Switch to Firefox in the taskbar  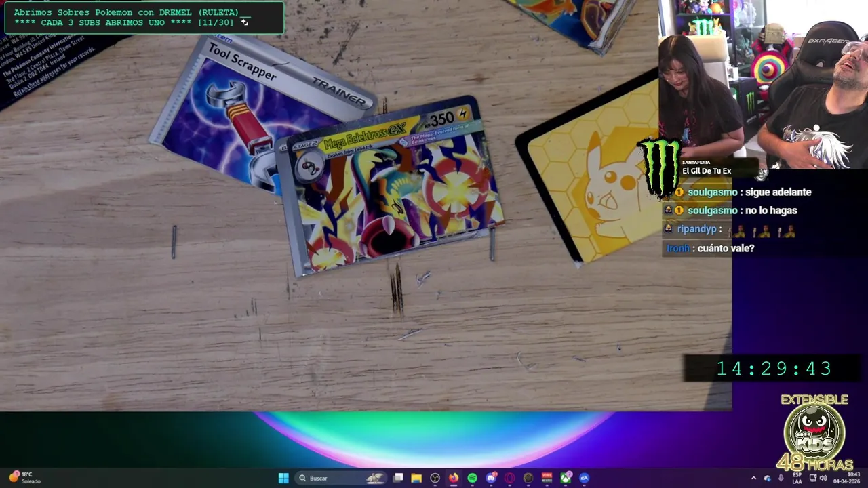coord(454,478)
